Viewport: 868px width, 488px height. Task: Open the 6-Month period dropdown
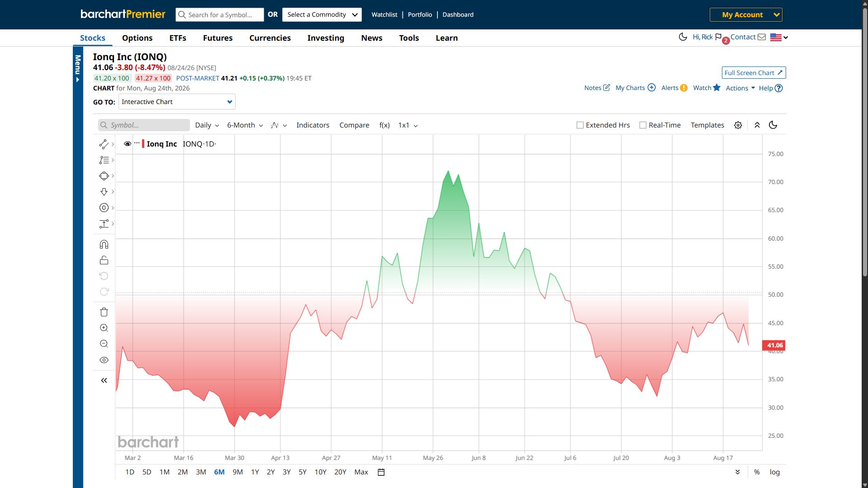pyautogui.click(x=245, y=125)
